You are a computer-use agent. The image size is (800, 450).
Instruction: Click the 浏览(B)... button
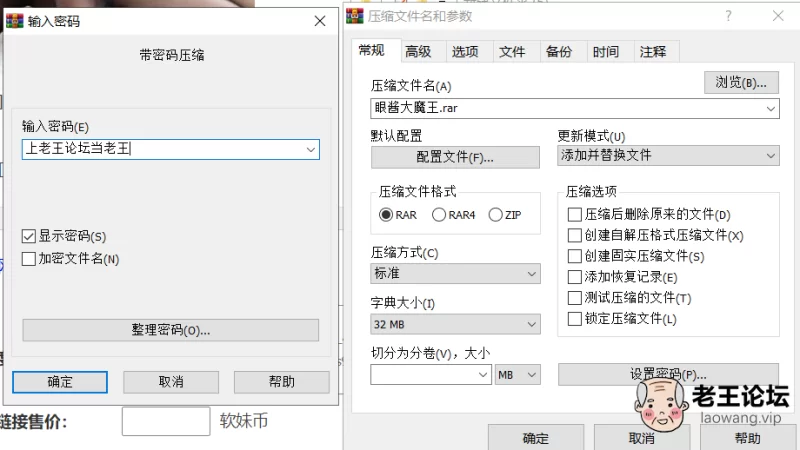click(x=741, y=83)
